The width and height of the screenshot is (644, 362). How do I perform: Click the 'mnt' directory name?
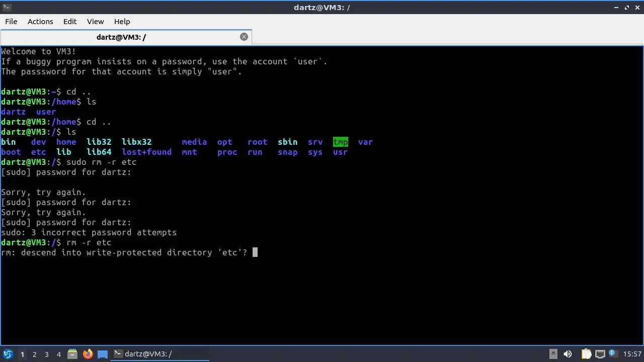click(190, 152)
